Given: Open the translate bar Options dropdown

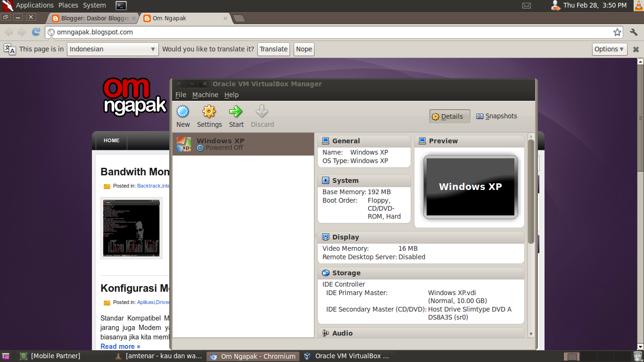Looking at the screenshot, I should click(610, 49).
